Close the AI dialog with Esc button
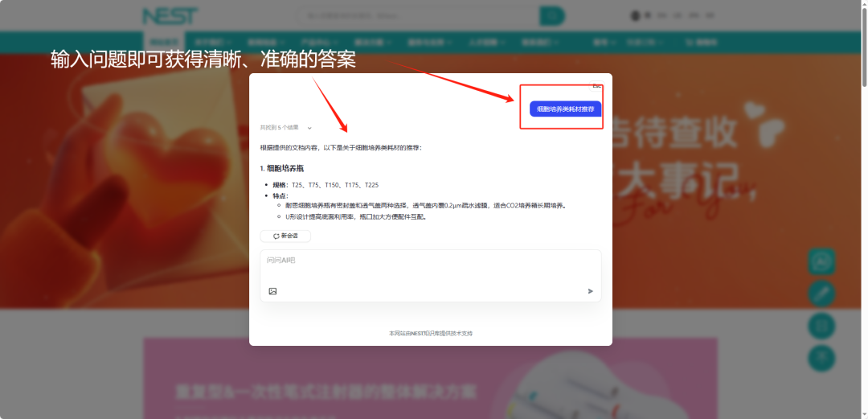Viewport: 868px width, 419px height. (x=597, y=86)
